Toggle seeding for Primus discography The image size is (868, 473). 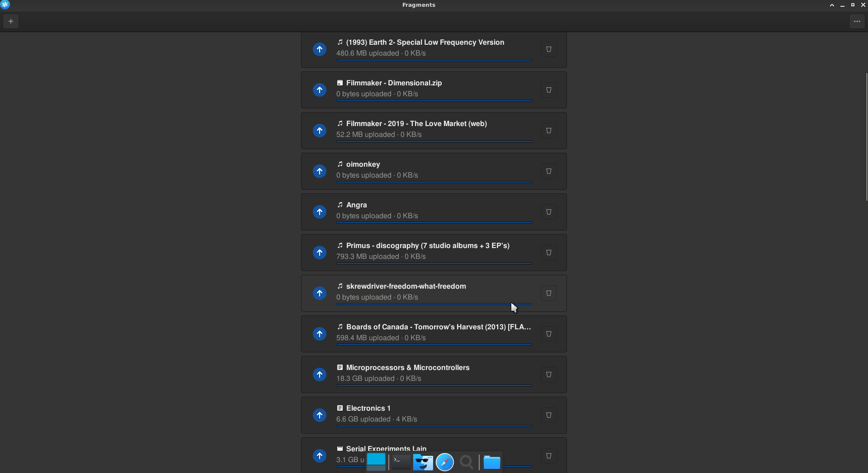[320, 253]
